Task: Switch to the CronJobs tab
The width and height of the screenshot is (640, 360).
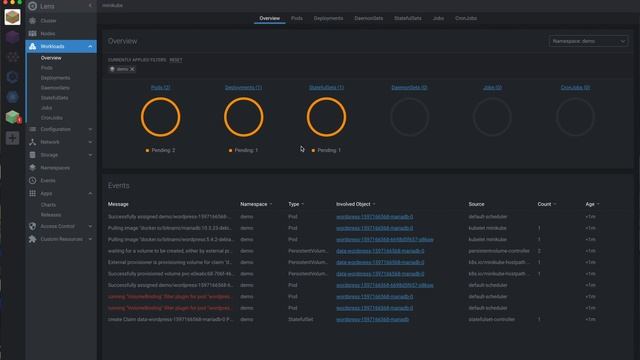Action: [x=466, y=18]
